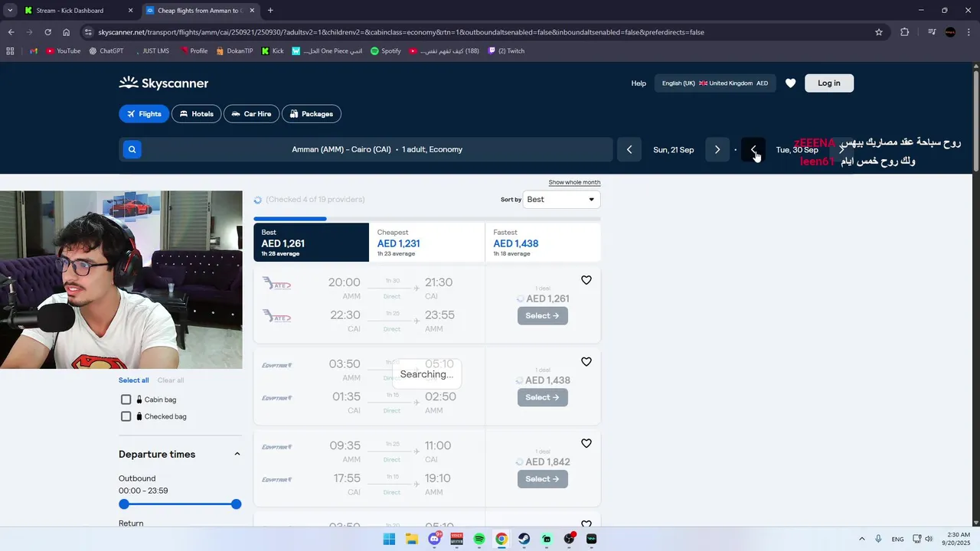Open the Twitch bookmark
This screenshot has width=980, height=551.
click(x=506, y=51)
